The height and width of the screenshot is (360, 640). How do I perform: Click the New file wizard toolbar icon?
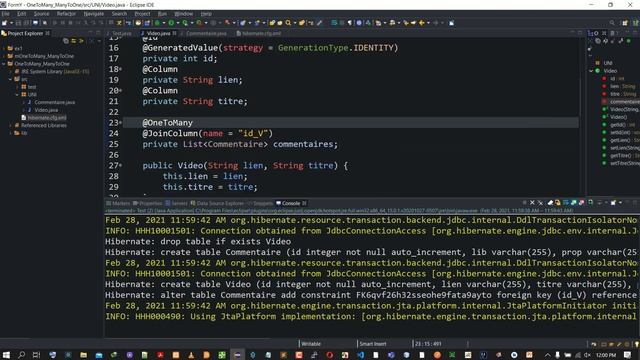[4, 23]
